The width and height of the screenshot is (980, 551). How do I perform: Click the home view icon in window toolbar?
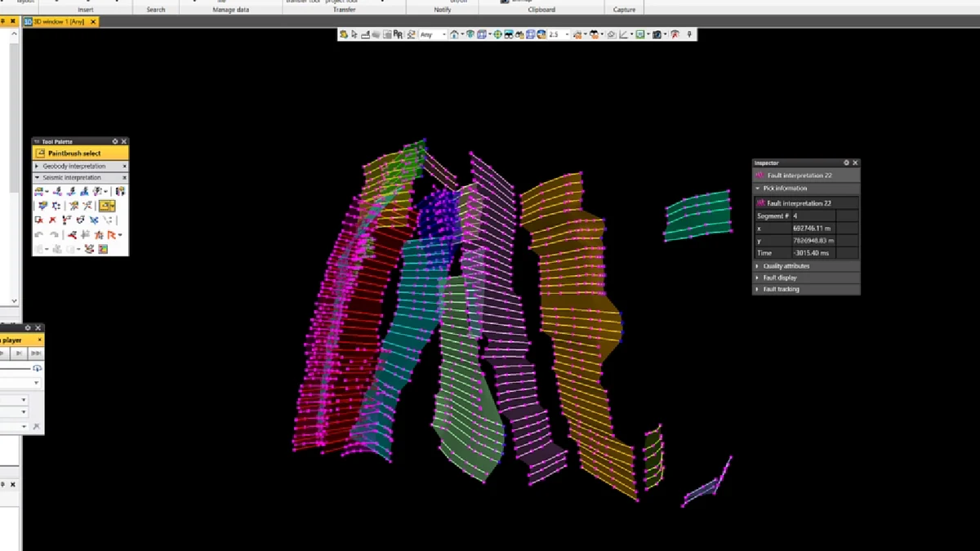(x=453, y=34)
